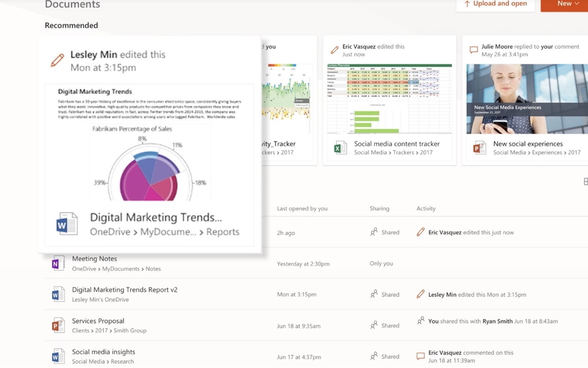Click Social Media > Experiences > 2017 path
Screen dimensions: 588x368
[537, 152]
